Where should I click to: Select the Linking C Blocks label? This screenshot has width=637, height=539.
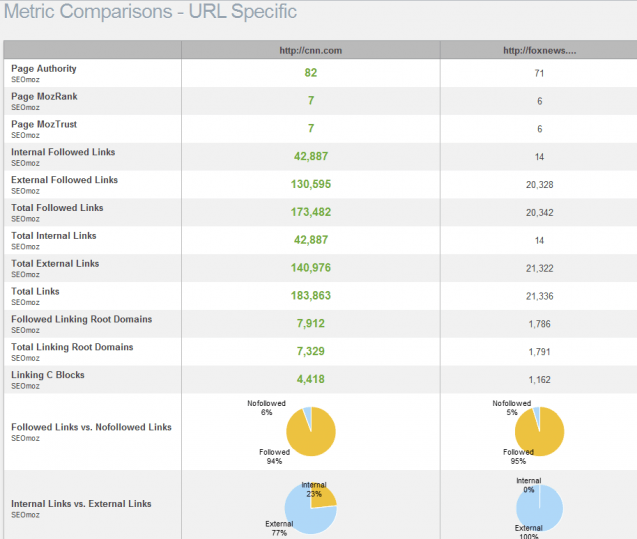point(48,375)
